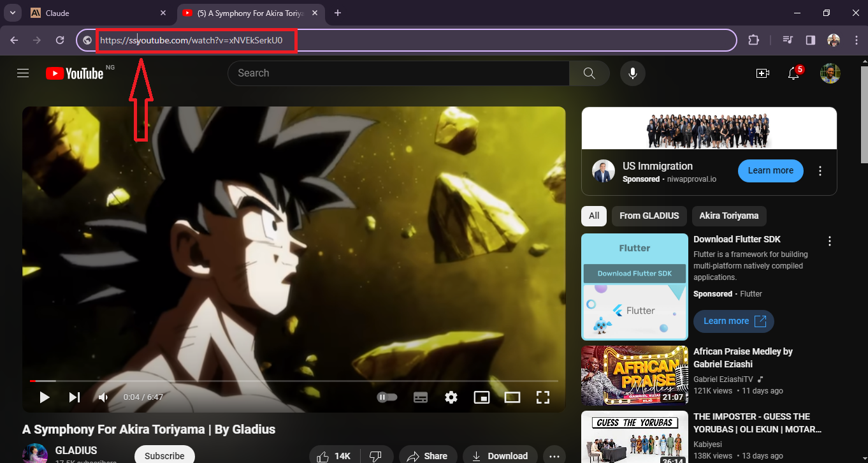
Task: Click the browser address bar URL
Action: 191,40
